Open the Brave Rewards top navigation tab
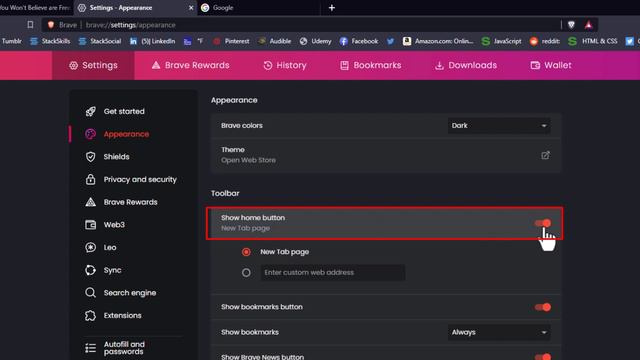640x360 pixels. (x=190, y=65)
